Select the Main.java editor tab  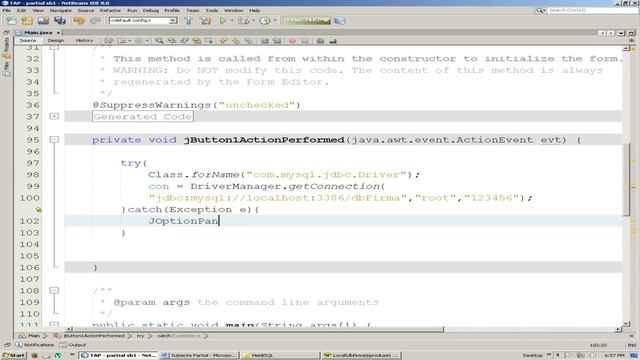click(x=38, y=32)
